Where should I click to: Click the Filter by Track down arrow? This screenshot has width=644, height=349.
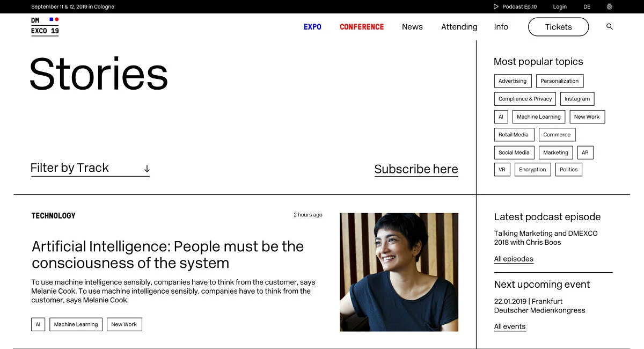147,169
